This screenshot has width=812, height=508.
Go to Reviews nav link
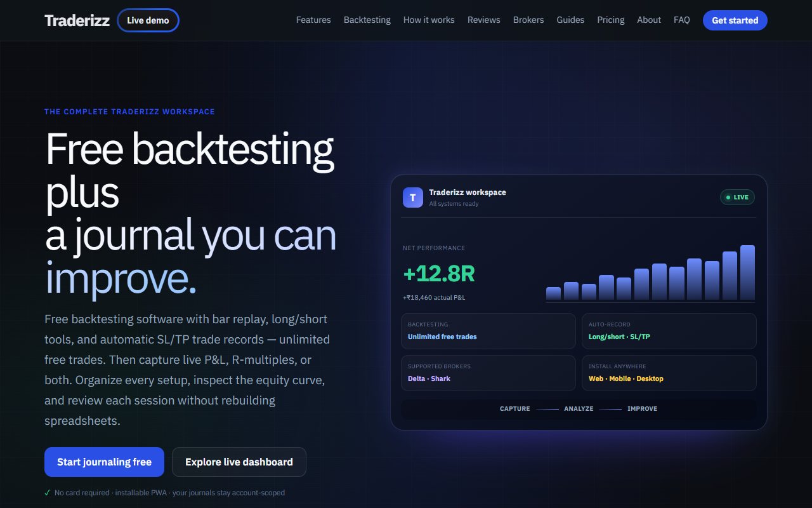[x=484, y=20]
